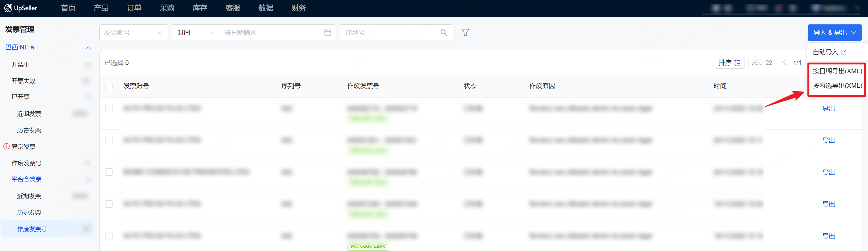Image resolution: width=868 pixels, height=251 pixels.
Task: Click the warning icon next to 异常发票
Action: [x=6, y=147]
